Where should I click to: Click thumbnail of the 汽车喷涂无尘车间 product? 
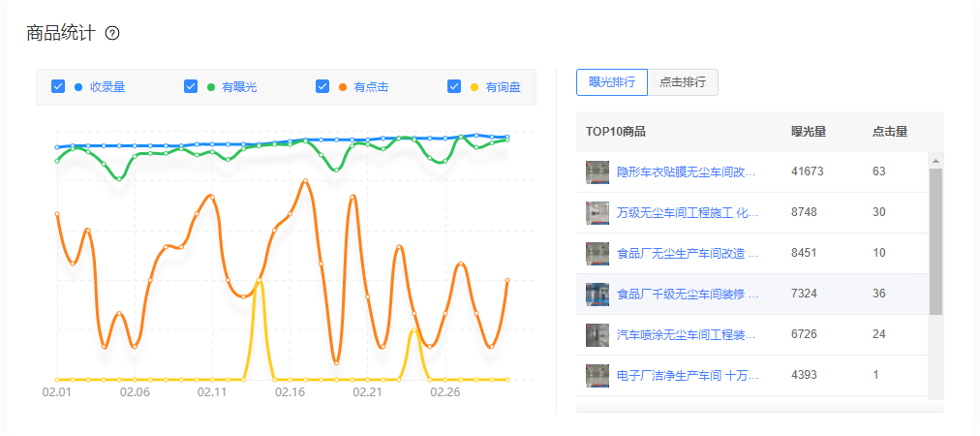click(597, 335)
